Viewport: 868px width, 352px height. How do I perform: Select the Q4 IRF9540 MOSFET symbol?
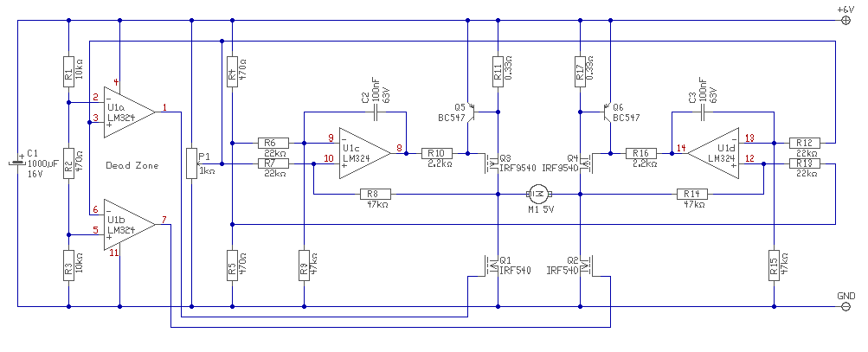coord(586,163)
